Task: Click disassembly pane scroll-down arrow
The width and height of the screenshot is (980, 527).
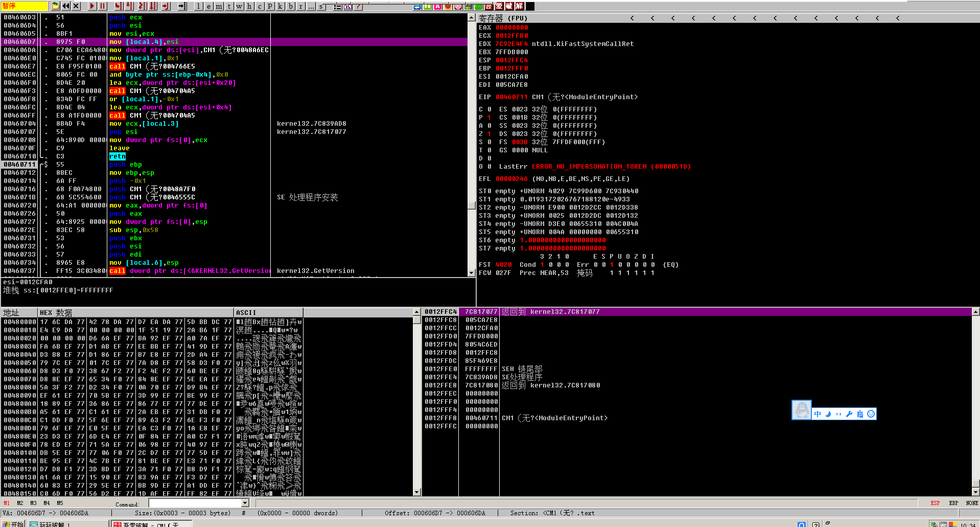Action: (x=472, y=273)
